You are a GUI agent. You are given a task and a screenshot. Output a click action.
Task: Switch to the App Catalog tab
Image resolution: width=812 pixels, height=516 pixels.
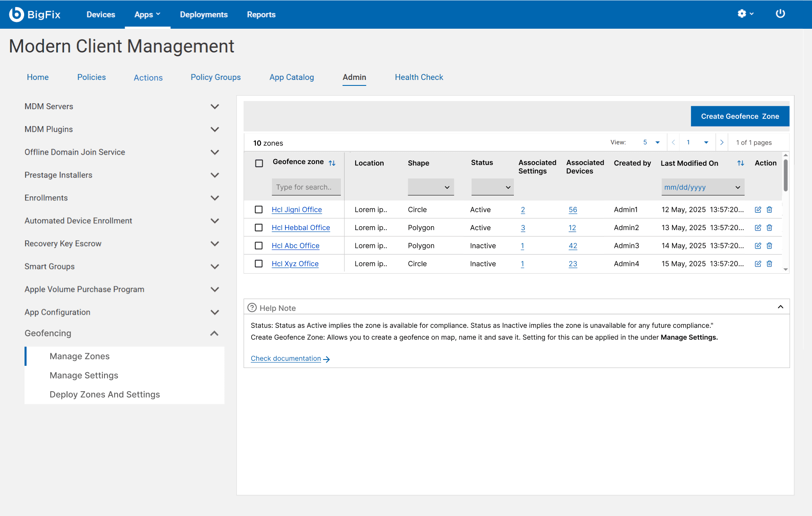(292, 77)
